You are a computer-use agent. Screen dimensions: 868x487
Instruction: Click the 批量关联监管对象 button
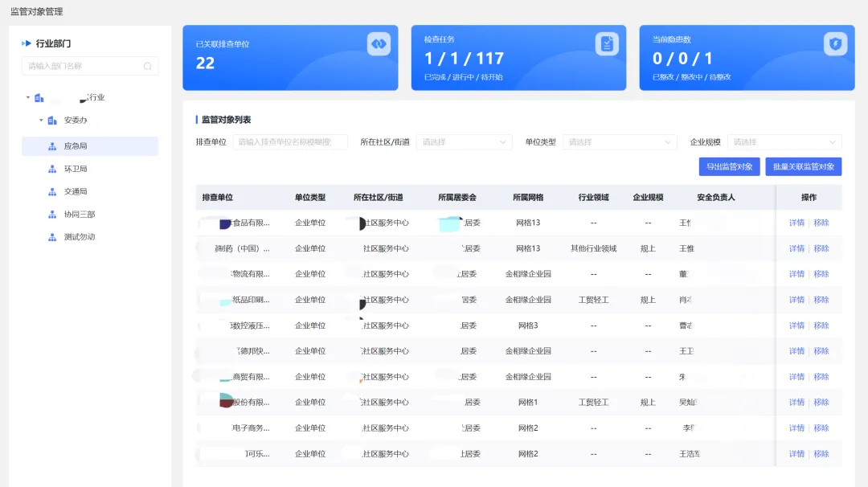point(803,166)
